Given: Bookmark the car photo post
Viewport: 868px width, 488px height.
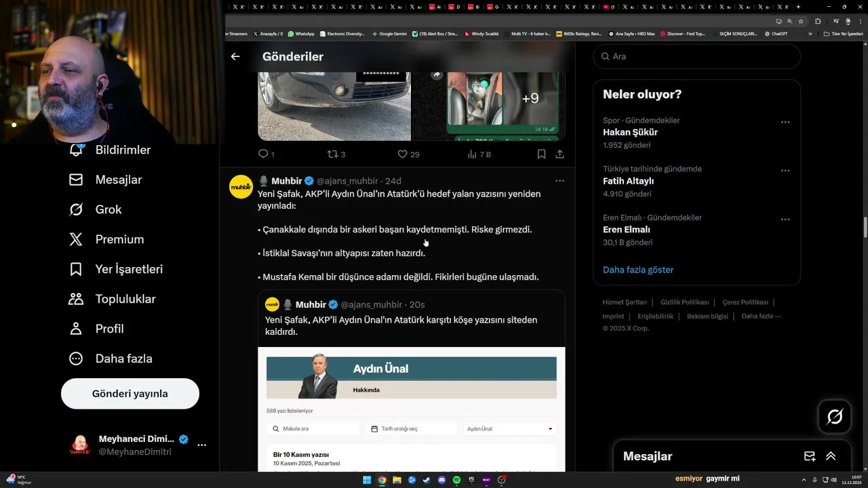Looking at the screenshot, I should click(541, 155).
